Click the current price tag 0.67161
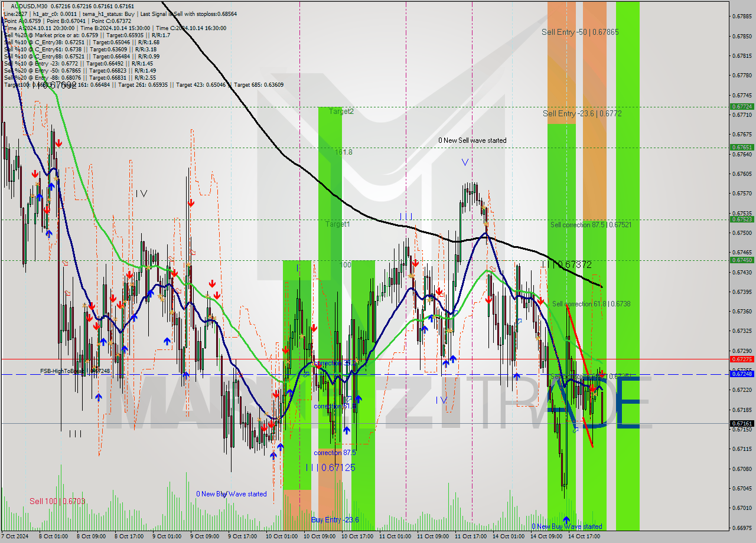Image resolution: width=756 pixels, height=543 pixels. pyautogui.click(x=742, y=423)
